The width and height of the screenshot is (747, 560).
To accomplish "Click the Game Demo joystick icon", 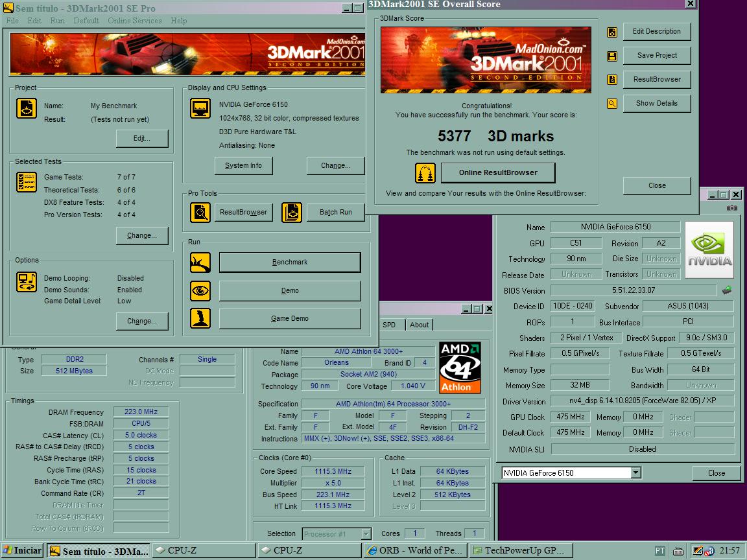I will pos(200,318).
